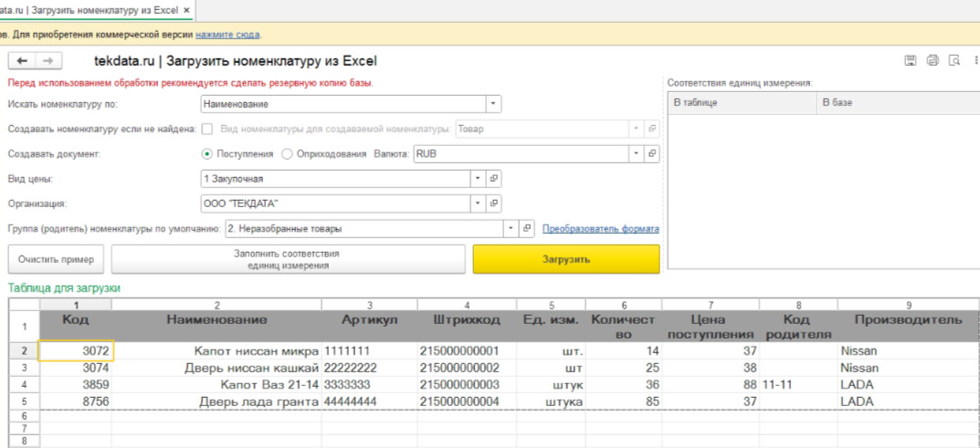Select barcode cell 215000000002
Screen dimensions: 980x448
[x=467, y=368]
